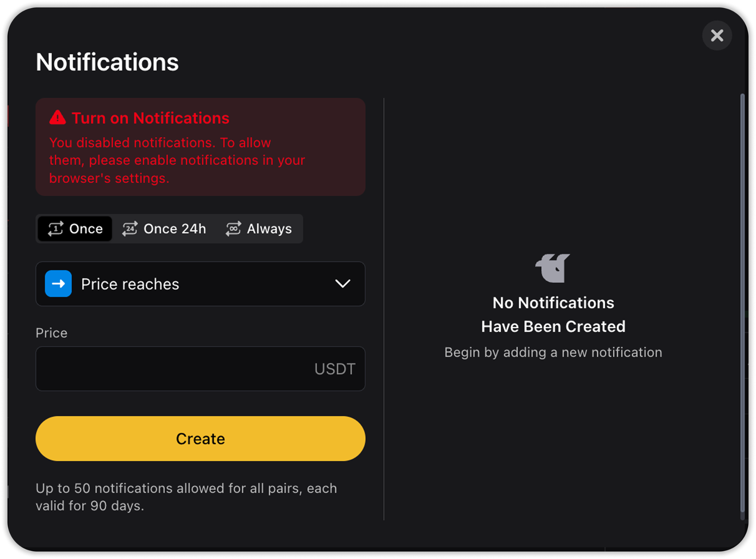Click the infinity loop Always icon
The image size is (756, 559).
point(234,229)
